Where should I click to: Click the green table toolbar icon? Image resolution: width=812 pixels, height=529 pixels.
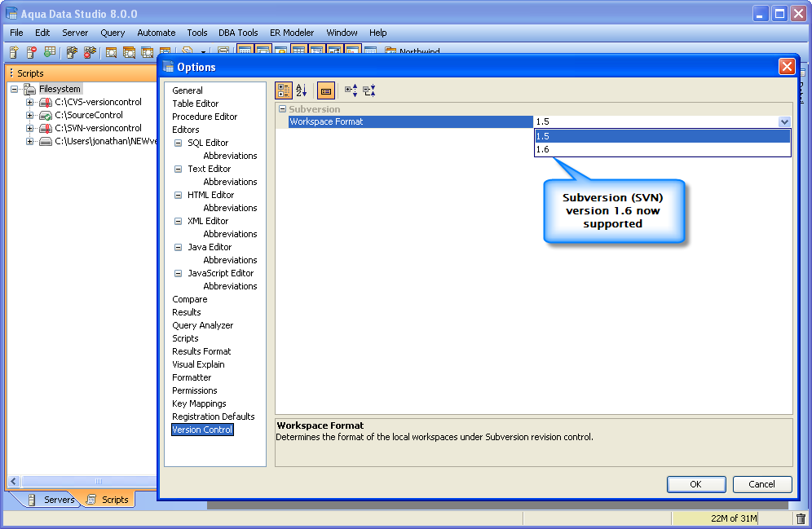[x=50, y=52]
